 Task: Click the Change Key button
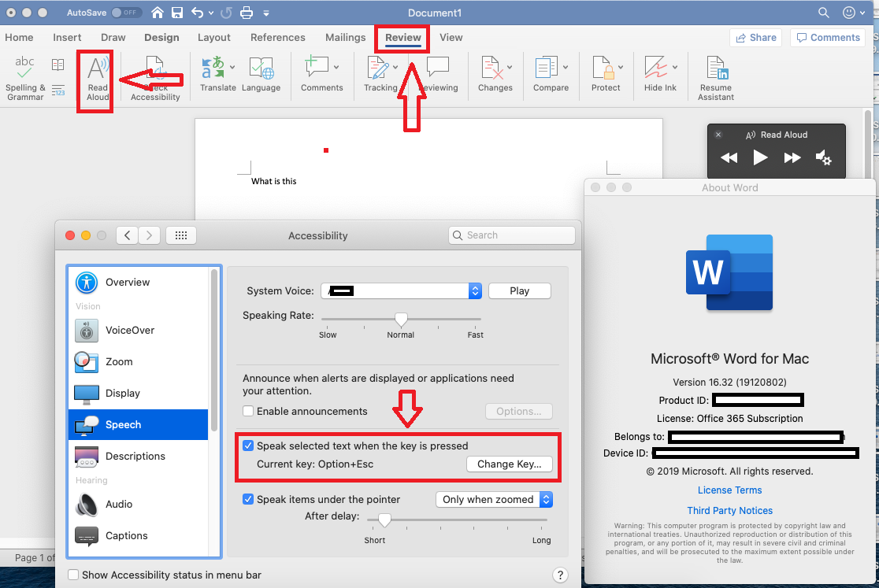point(509,464)
